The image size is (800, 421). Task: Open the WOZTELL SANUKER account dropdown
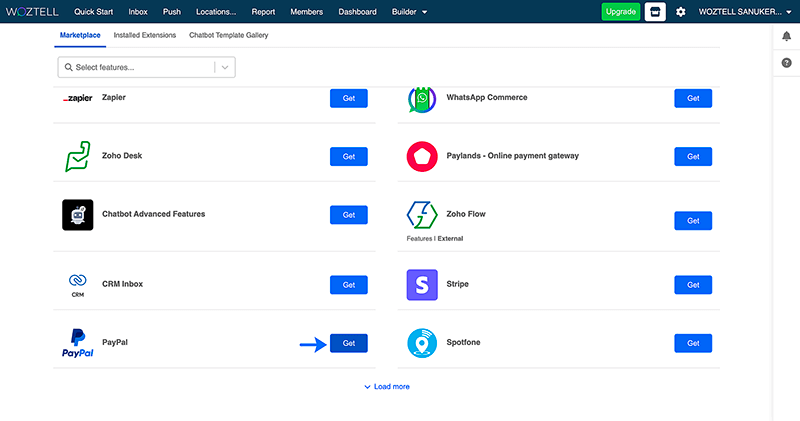click(744, 12)
